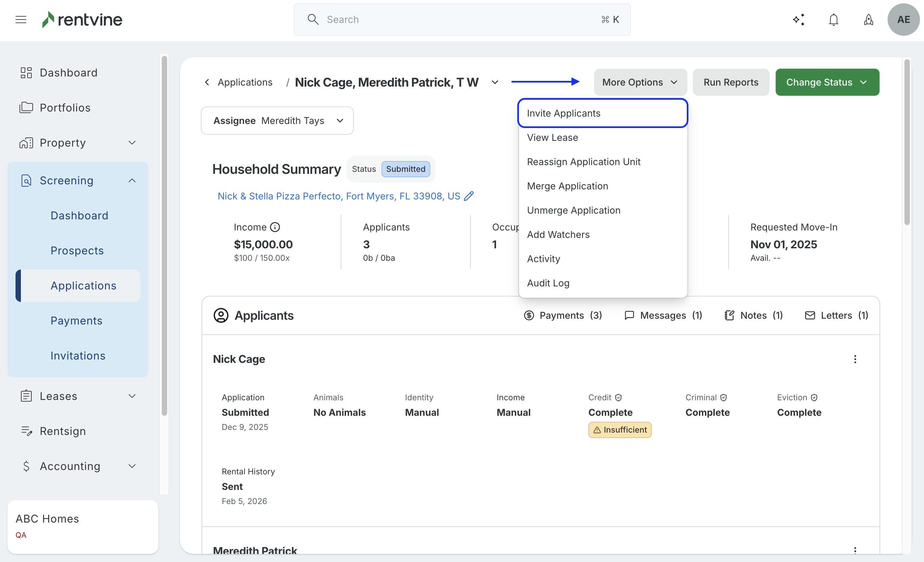Click the back arrow beside Applications
The image size is (924, 562).
pyautogui.click(x=207, y=82)
